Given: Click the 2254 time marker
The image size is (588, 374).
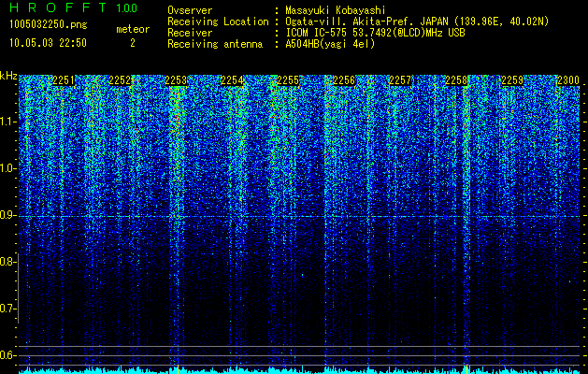Looking at the screenshot, I should pos(232,80).
